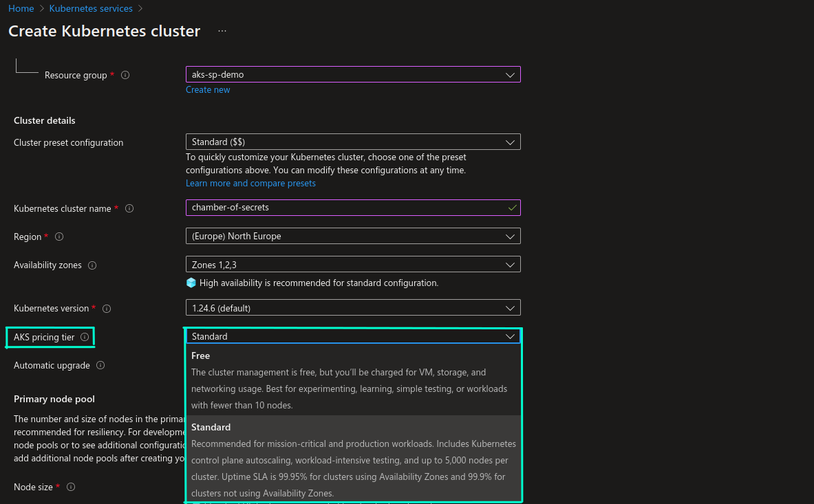Expand the Resource group dropdown
The height and width of the screenshot is (504, 814).
353,75
